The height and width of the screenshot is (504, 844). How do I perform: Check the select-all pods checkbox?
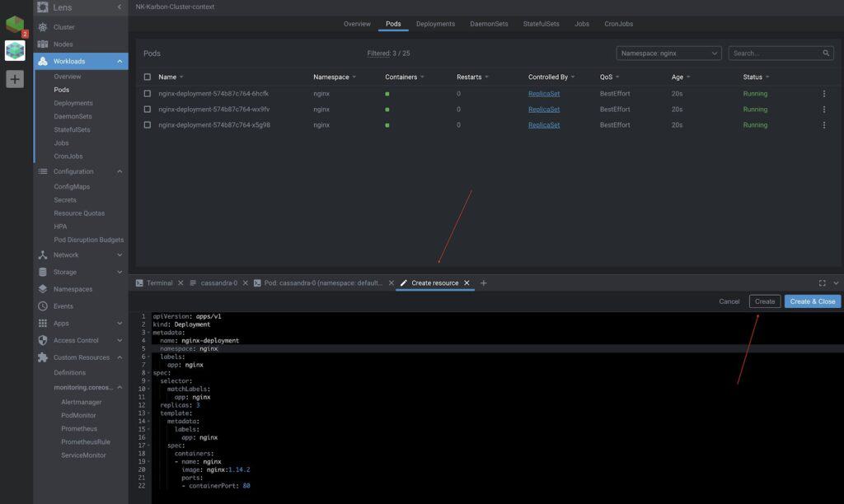[x=148, y=76]
